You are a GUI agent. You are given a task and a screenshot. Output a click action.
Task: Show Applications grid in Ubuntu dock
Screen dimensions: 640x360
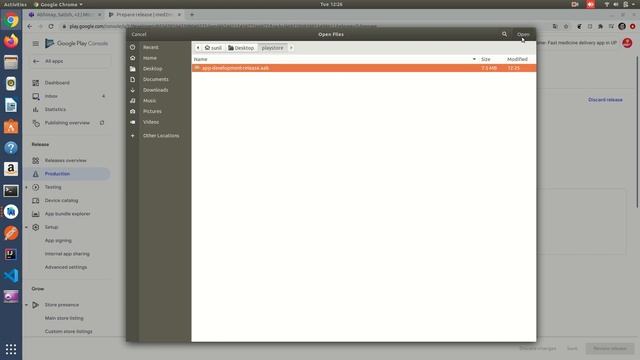click(11, 349)
